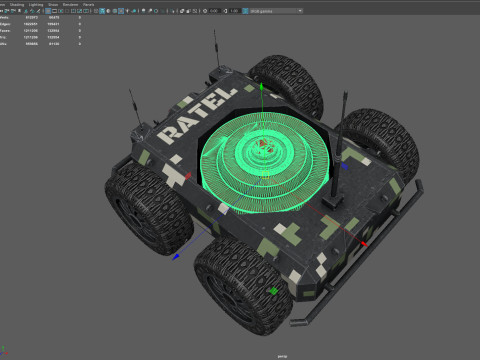Click Screen Space Ambient Occlusion icon
480x360 pixels.
coord(143,11)
